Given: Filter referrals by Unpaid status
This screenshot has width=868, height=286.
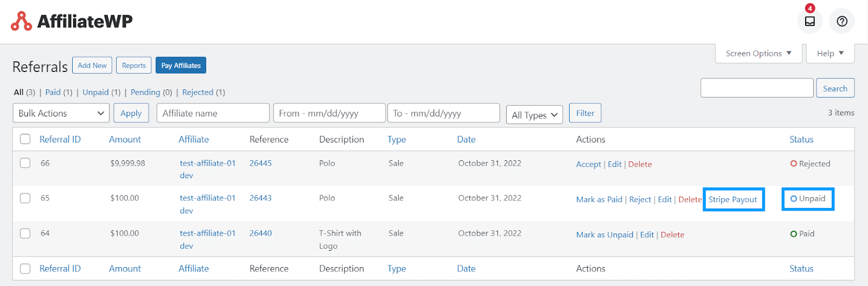Looking at the screenshot, I should [x=95, y=92].
